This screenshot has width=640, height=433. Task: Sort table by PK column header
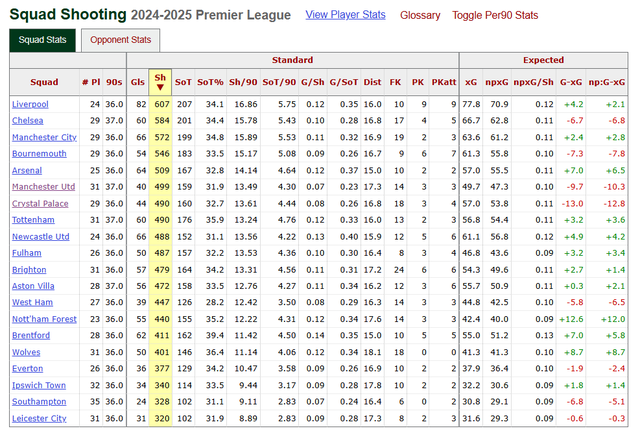coord(418,82)
